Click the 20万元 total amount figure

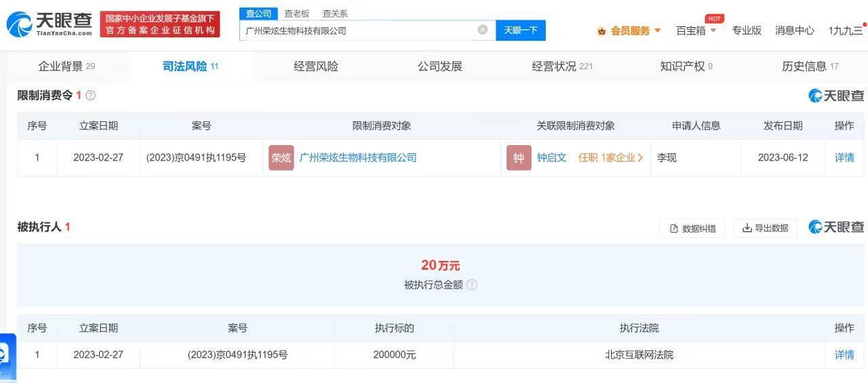click(441, 265)
